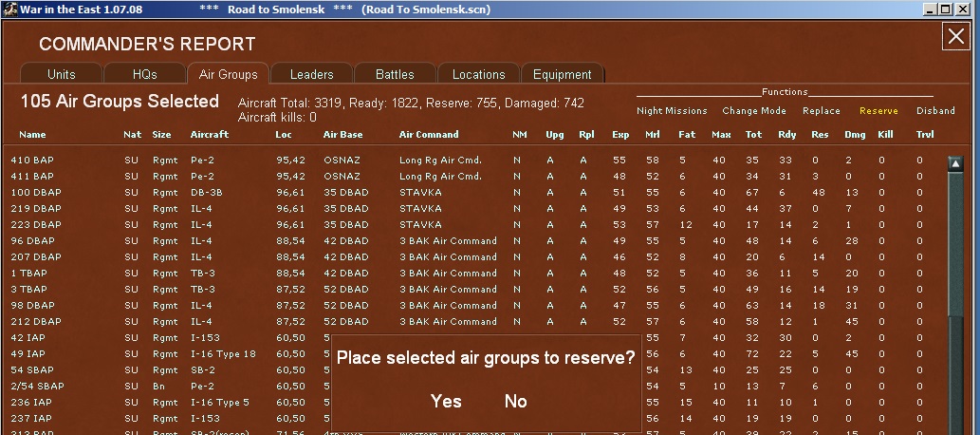Sort by the Rpl column header
The height and width of the screenshot is (435, 980).
coord(587,135)
